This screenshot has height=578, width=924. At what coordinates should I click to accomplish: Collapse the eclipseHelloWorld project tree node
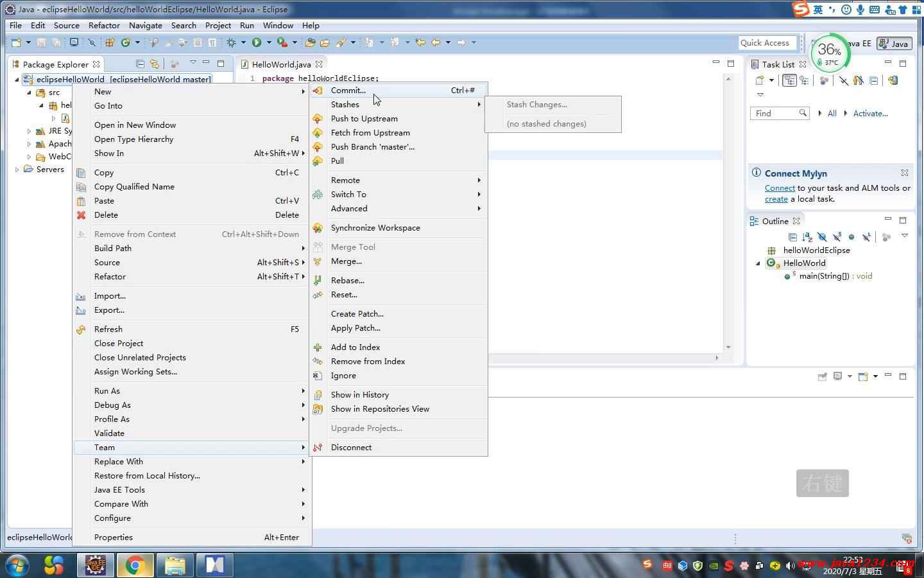pyautogui.click(x=17, y=80)
